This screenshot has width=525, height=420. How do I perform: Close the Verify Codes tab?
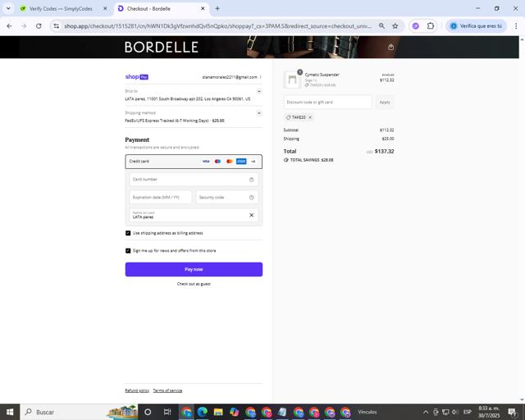pos(105,9)
